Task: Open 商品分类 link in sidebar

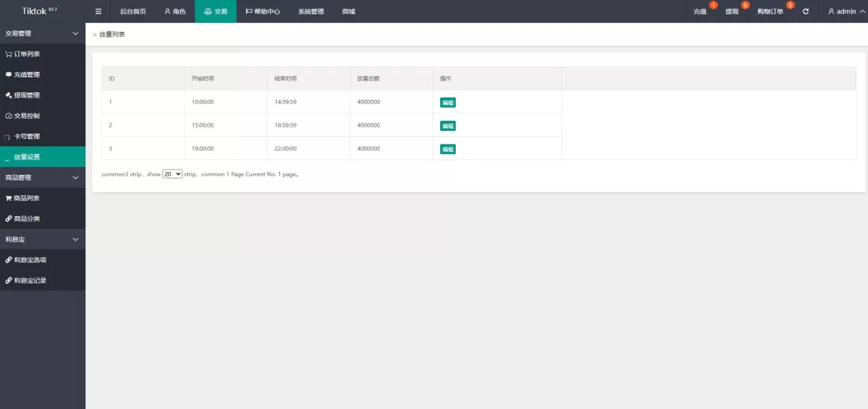Action: [27, 219]
